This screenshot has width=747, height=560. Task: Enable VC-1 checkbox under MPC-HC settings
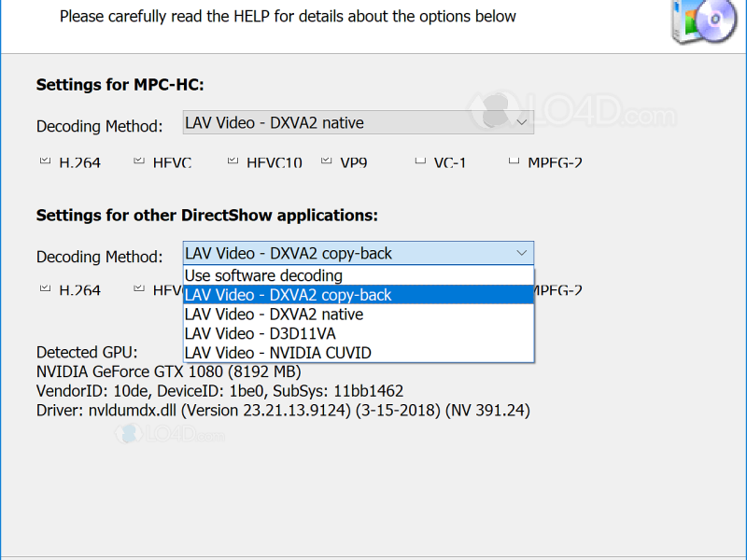tap(420, 161)
